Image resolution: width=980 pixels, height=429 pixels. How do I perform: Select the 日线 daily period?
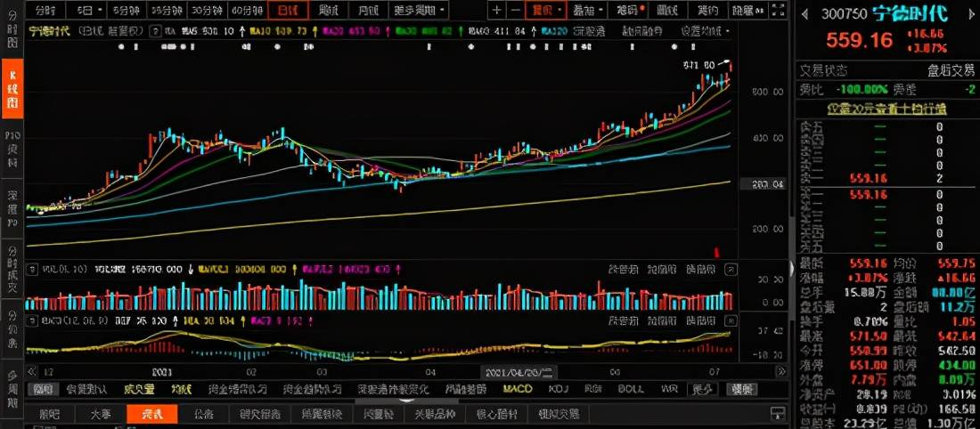(288, 10)
